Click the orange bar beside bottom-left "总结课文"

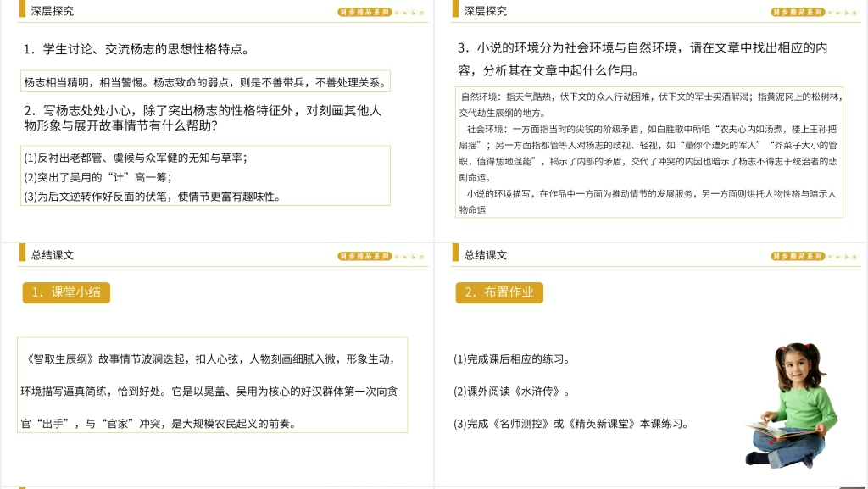(x=22, y=253)
